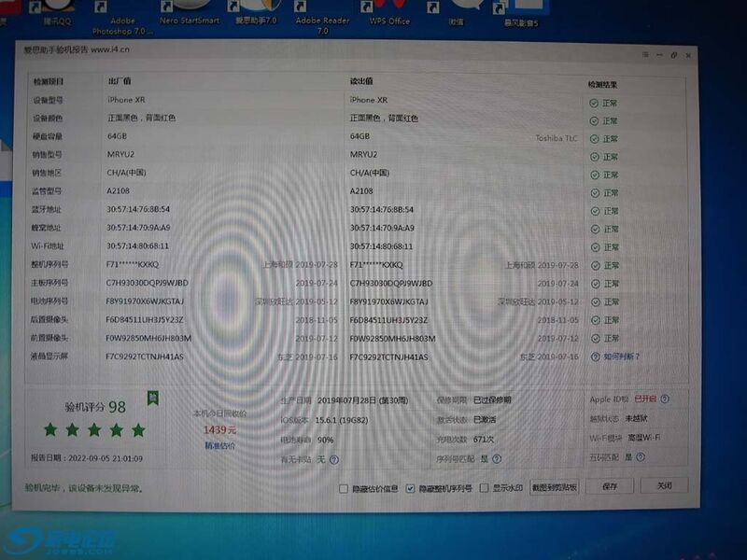Click the report date 2022-09-05 21:01:09

click(106, 458)
